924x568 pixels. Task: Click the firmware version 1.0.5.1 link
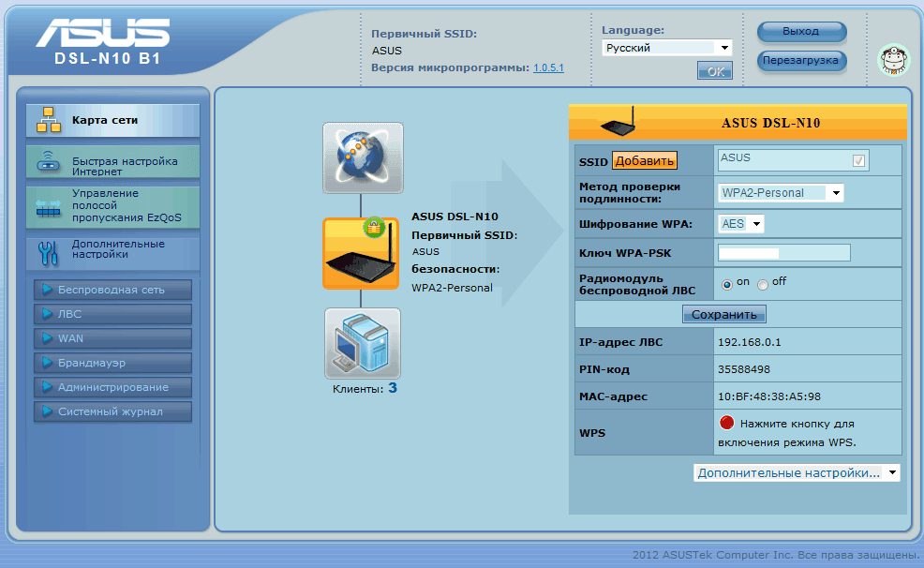[x=548, y=68]
